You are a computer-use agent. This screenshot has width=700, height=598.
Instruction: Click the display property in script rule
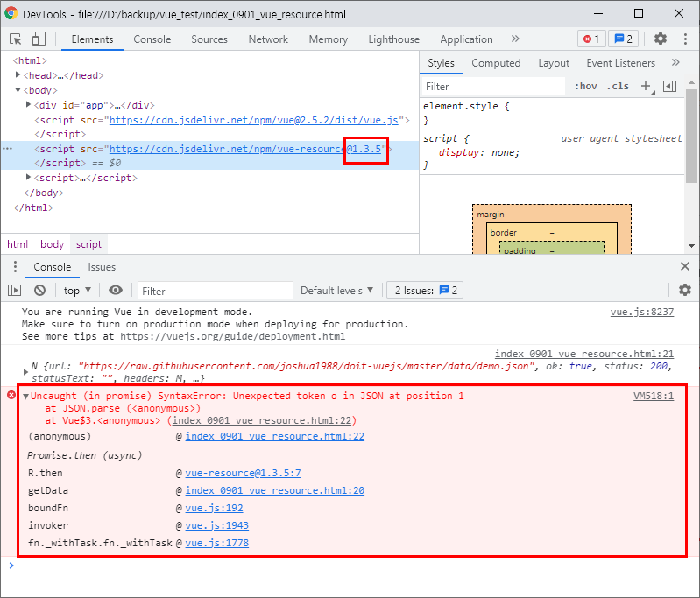[x=459, y=152]
